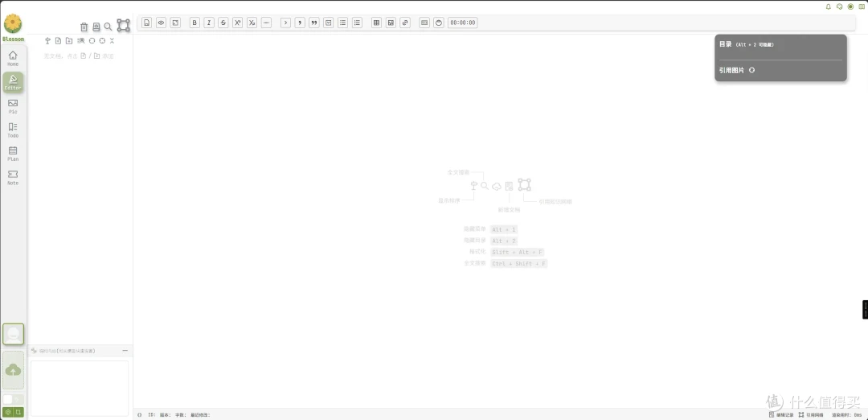
Task: Open the Todo section
Action: coord(13,130)
